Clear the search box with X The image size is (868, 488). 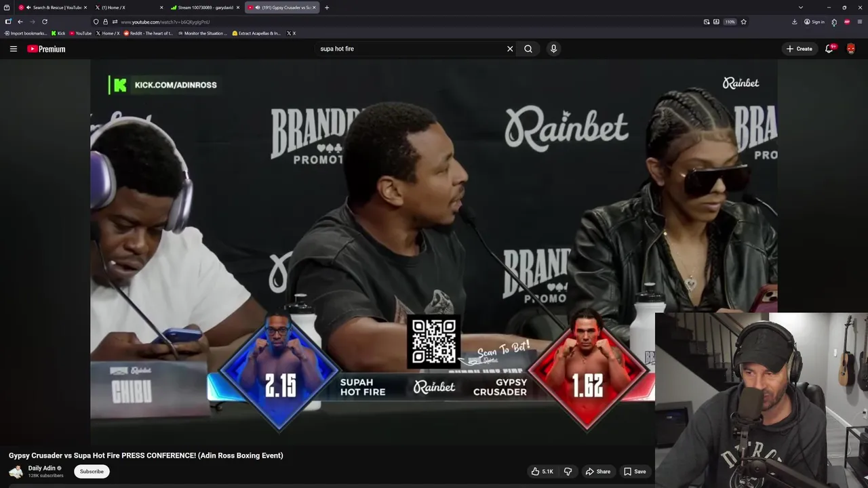click(510, 49)
